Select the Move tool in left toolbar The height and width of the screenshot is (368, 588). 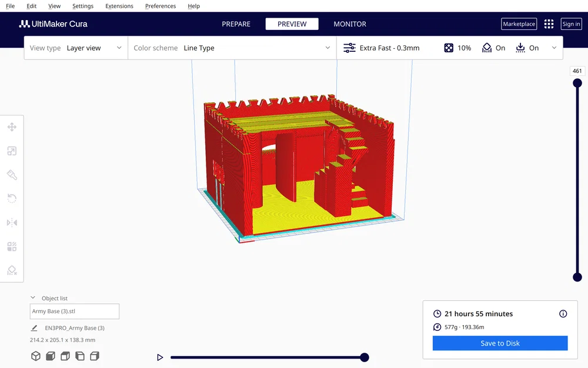coord(12,127)
